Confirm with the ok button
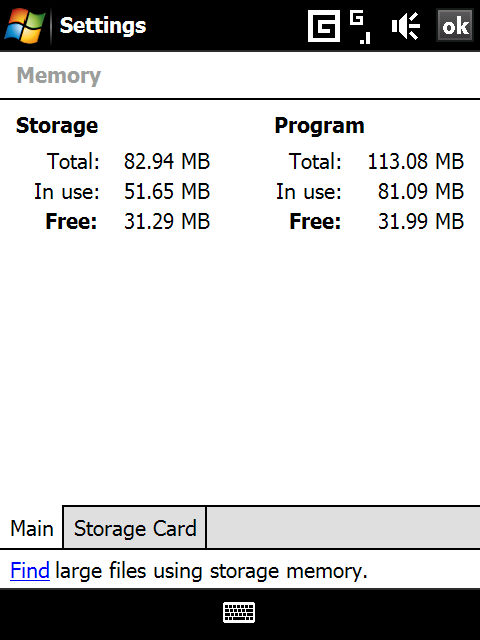Screen dimensions: 480x640 455,26
